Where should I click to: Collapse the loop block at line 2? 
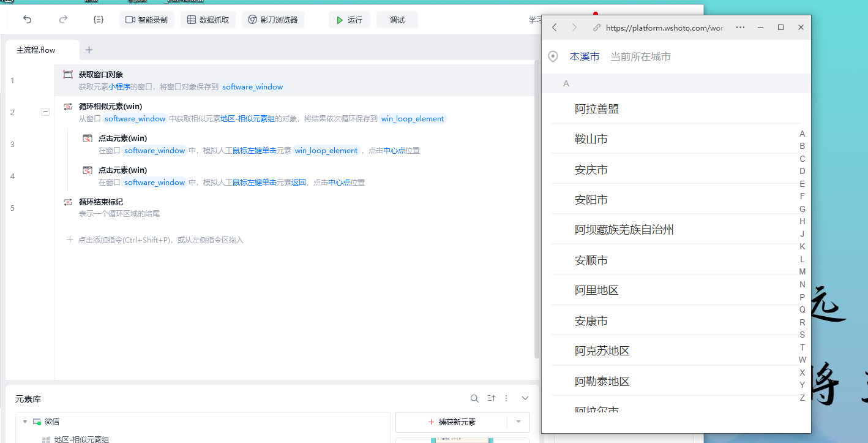coord(45,112)
